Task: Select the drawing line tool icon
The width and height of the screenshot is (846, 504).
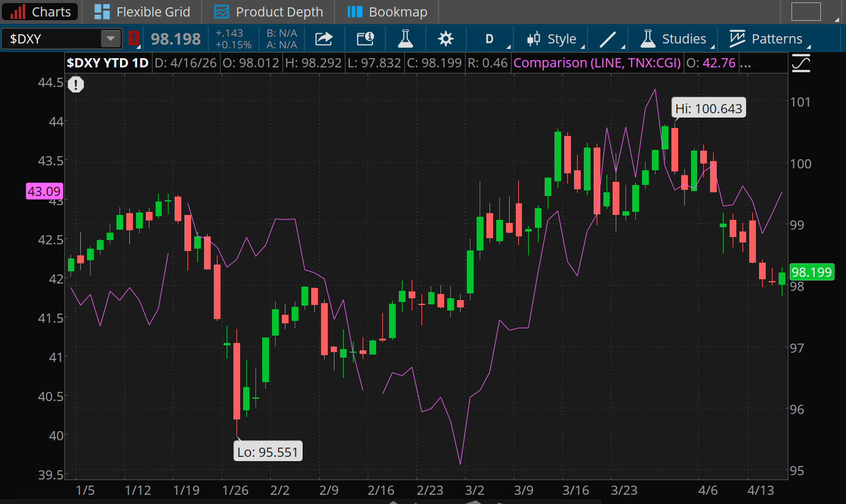Action: (x=608, y=39)
